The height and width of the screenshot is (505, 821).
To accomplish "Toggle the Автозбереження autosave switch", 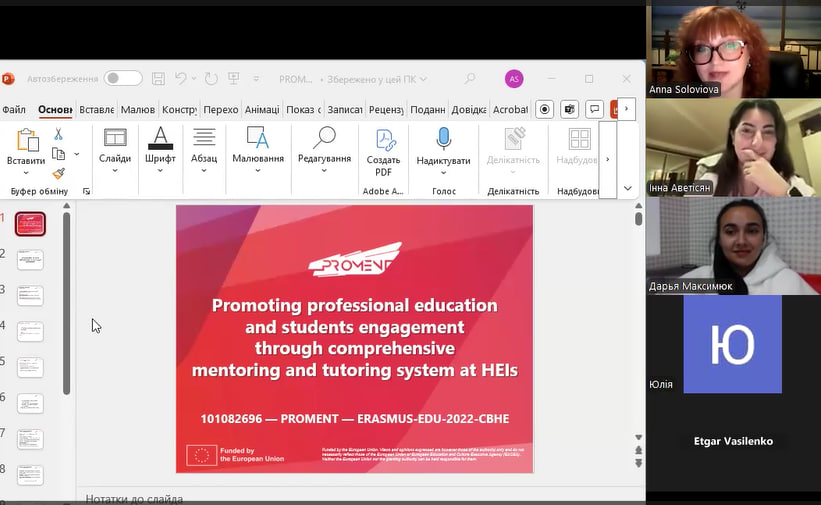I will point(123,78).
